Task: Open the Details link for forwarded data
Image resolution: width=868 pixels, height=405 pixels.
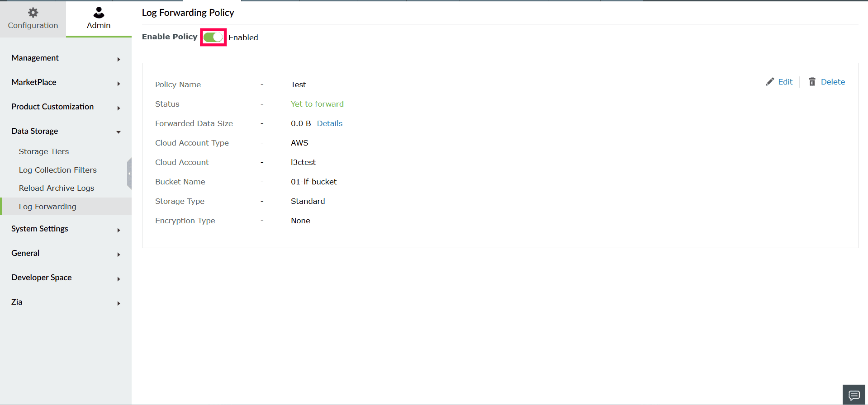Action: 330,123
